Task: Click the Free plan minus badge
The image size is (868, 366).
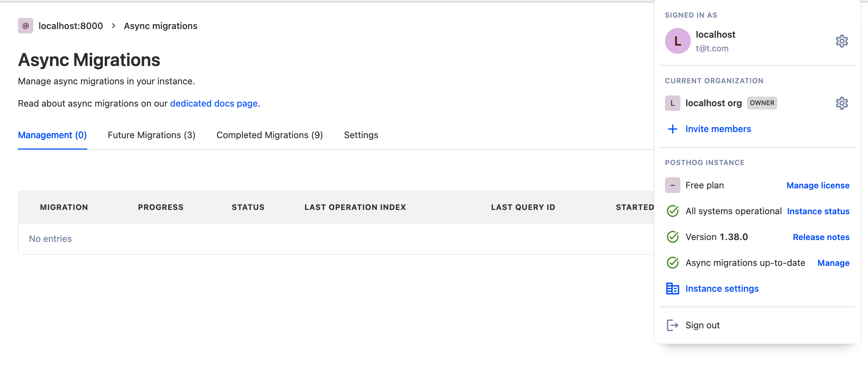Action: click(673, 185)
